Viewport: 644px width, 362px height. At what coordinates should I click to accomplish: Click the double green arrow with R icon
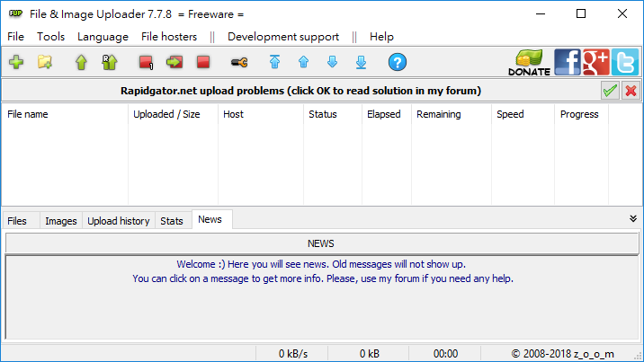coord(109,62)
